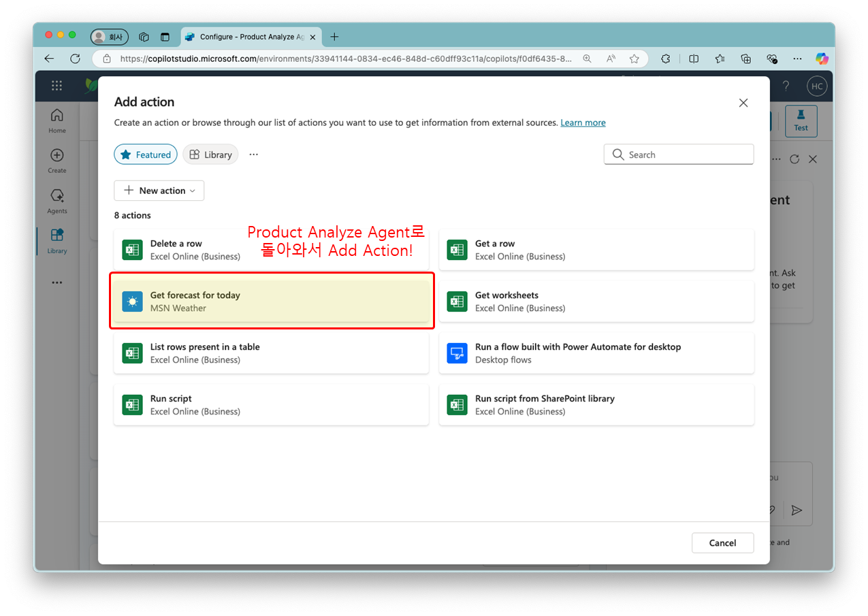The width and height of the screenshot is (868, 616).
Task: Close the Add action dialog
Action: click(x=743, y=103)
